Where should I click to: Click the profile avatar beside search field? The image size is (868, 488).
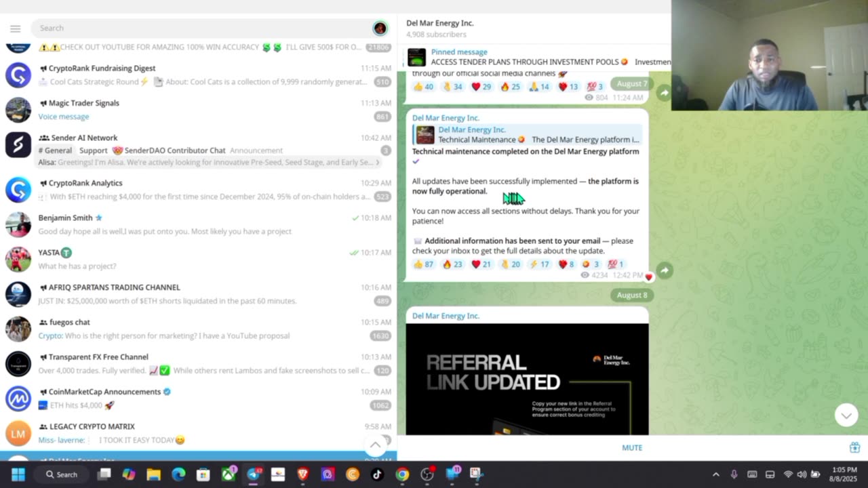(x=380, y=28)
